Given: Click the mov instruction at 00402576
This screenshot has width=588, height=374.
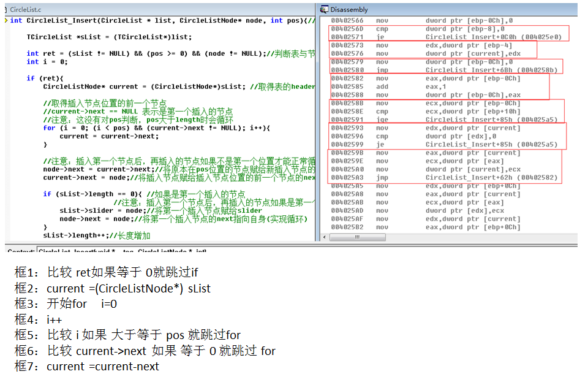Looking at the screenshot, I should click(426, 53).
